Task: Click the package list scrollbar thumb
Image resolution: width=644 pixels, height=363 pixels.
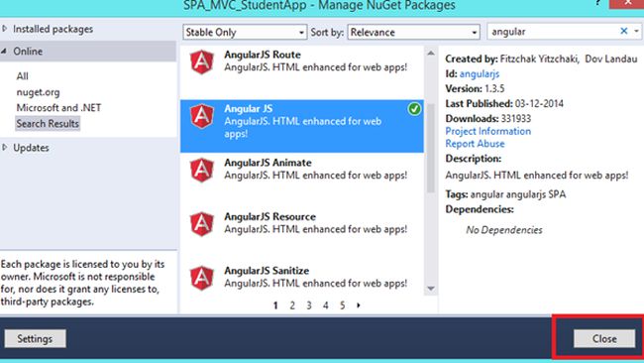Action: tap(430, 148)
